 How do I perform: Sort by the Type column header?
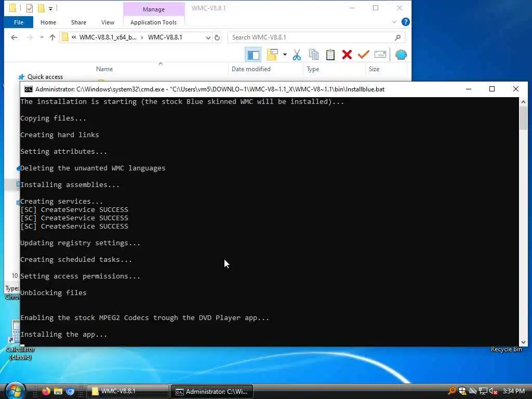[313, 69]
